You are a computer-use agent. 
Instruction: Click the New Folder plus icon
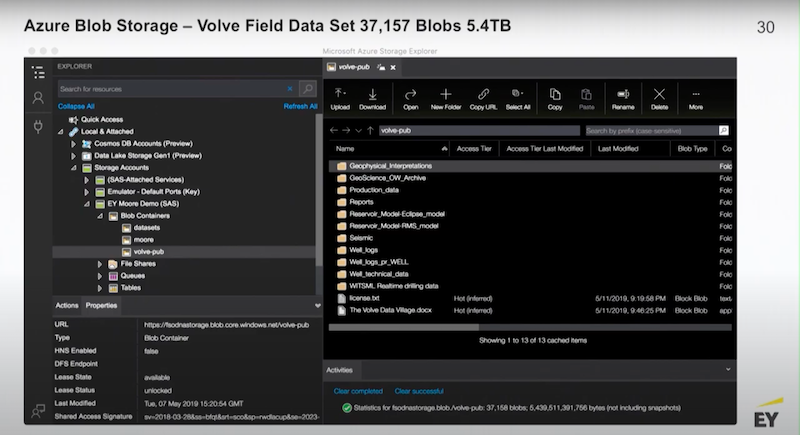(445, 94)
